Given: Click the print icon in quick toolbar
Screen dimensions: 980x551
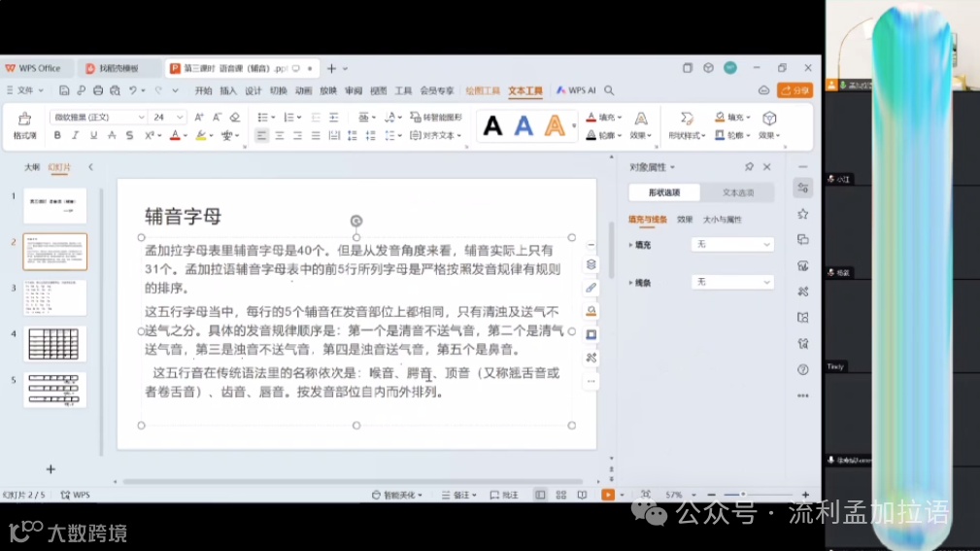Looking at the screenshot, I should coord(98,90).
